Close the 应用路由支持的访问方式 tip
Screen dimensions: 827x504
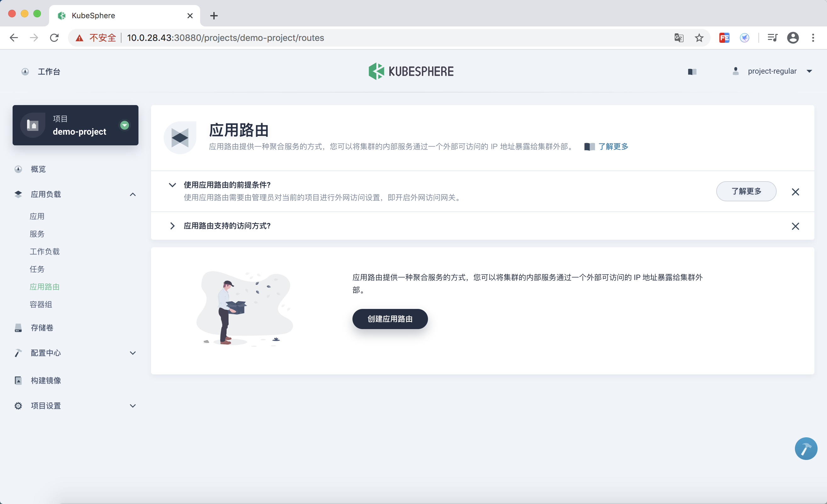(795, 226)
